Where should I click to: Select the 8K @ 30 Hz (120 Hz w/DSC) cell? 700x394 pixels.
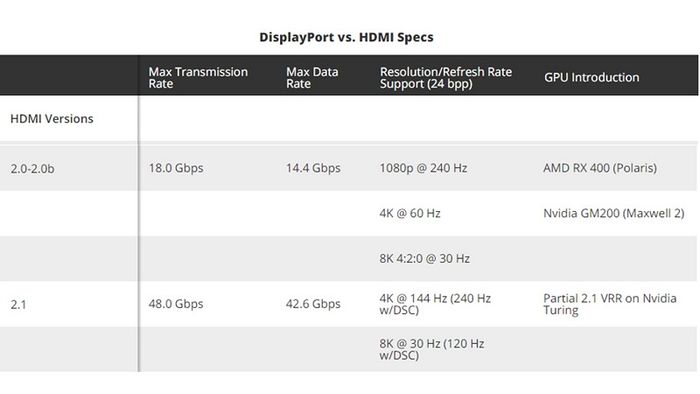coord(432,349)
